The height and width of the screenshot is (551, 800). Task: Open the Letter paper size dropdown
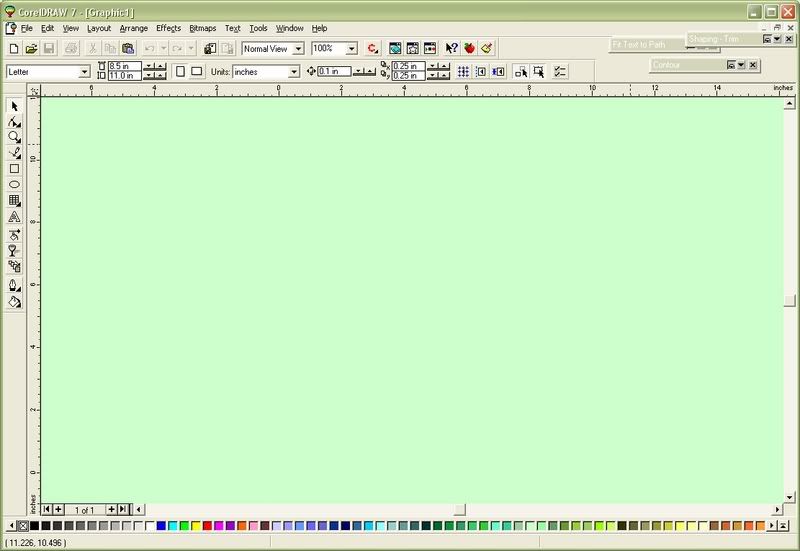84,72
